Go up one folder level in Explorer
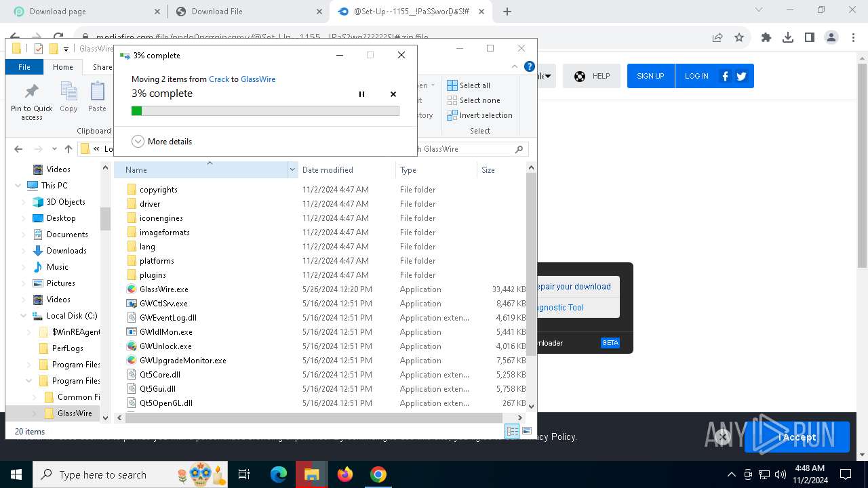This screenshot has height=488, width=868. (x=68, y=149)
